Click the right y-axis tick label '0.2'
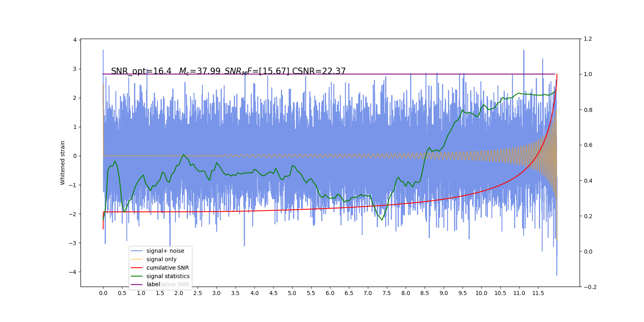 coord(588,216)
